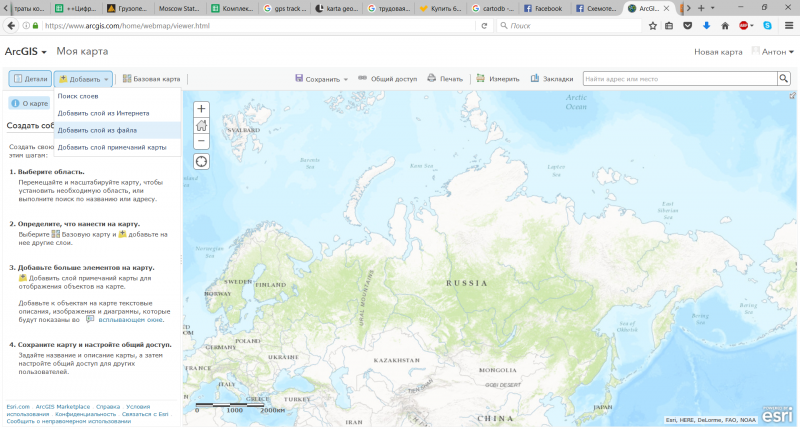Click the find my location icon
This screenshot has height=429, width=800.
pos(202,161)
